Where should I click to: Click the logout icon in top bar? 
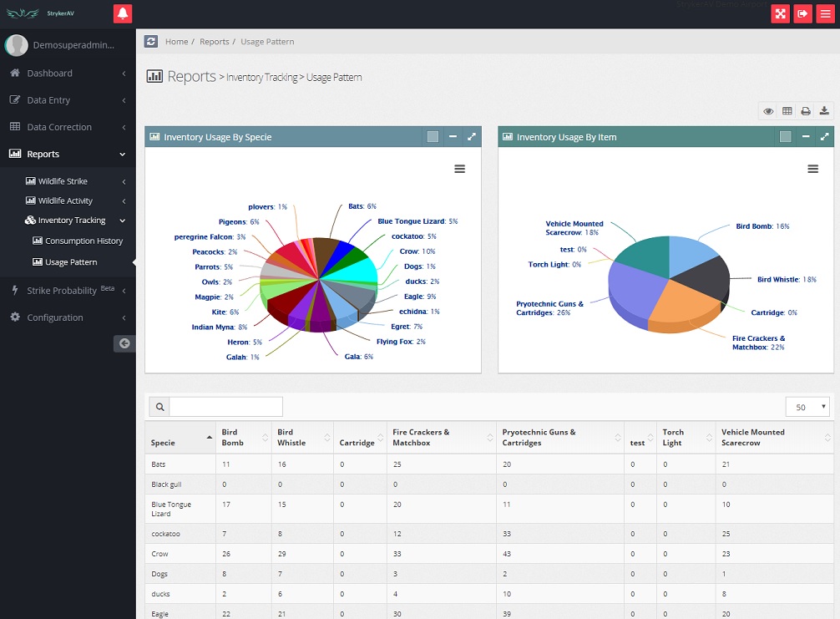[x=802, y=13]
